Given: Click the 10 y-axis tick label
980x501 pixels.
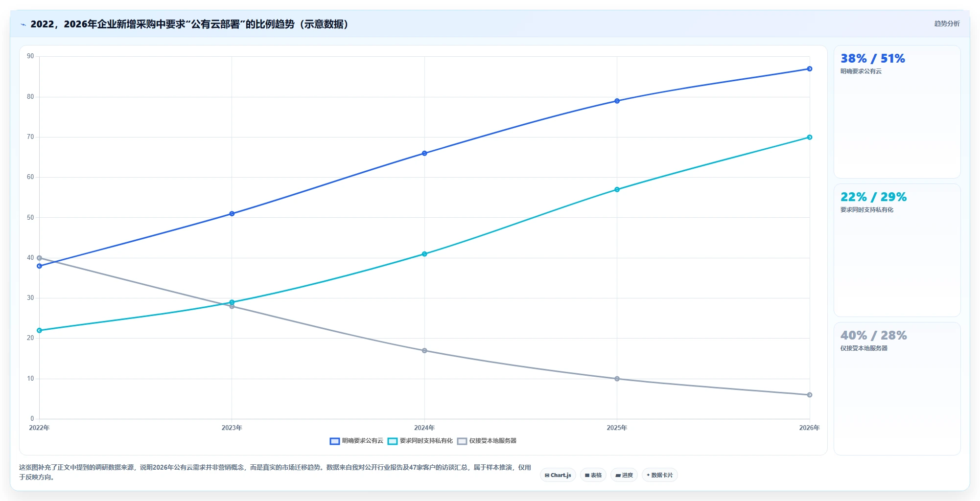Looking at the screenshot, I should 30,379.
